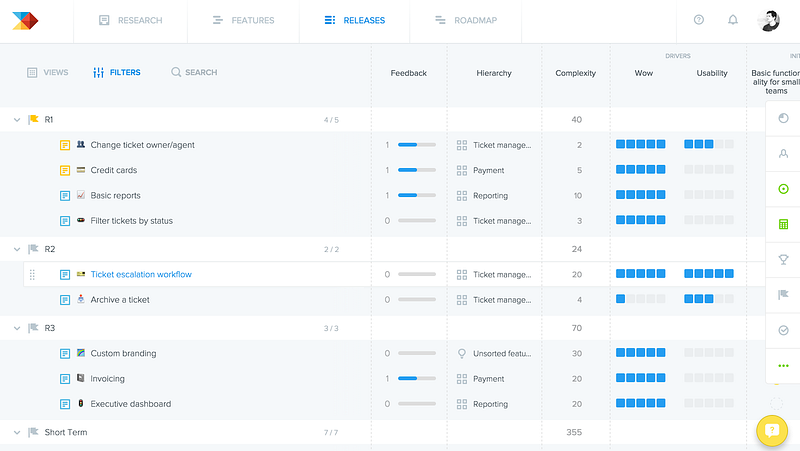The height and width of the screenshot is (451, 800).
Task: Click the Wow driver column header
Action: point(644,73)
